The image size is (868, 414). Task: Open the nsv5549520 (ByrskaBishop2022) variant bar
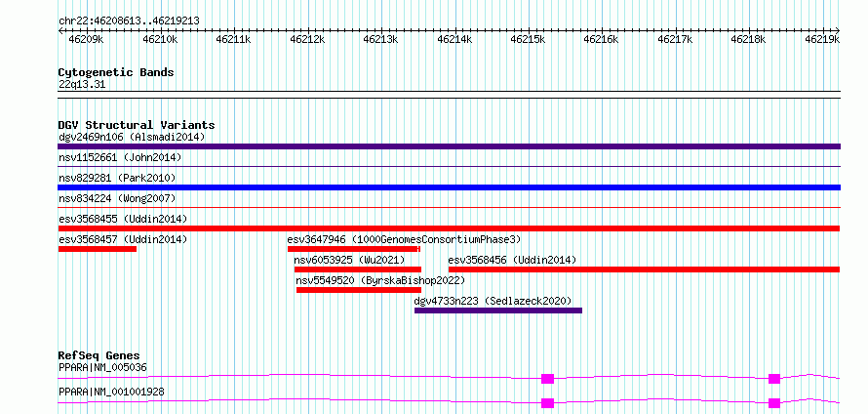pos(359,290)
